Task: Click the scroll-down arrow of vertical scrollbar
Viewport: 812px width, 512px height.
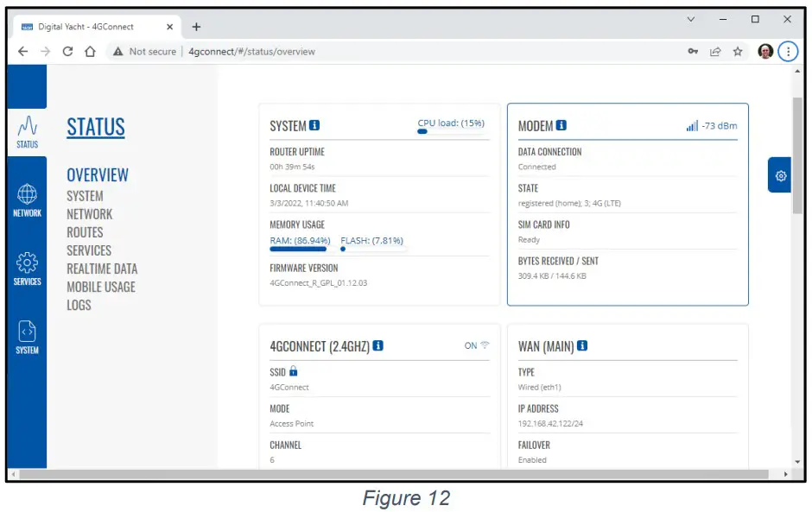Action: point(797,462)
